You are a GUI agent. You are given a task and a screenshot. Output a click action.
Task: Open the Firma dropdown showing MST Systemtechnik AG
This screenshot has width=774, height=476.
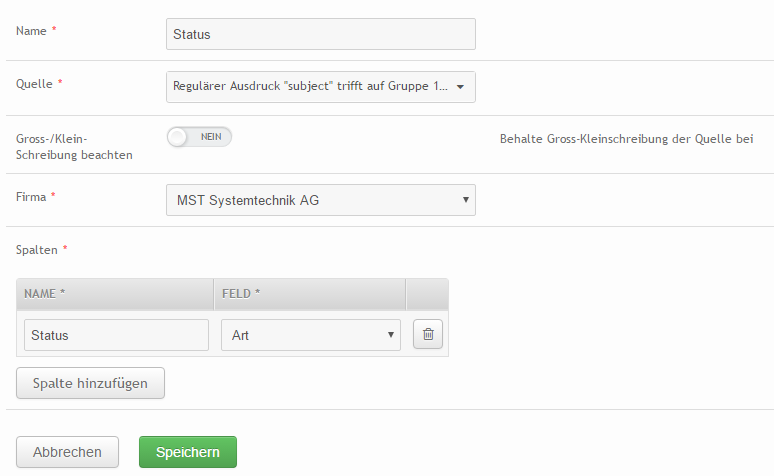coord(321,200)
